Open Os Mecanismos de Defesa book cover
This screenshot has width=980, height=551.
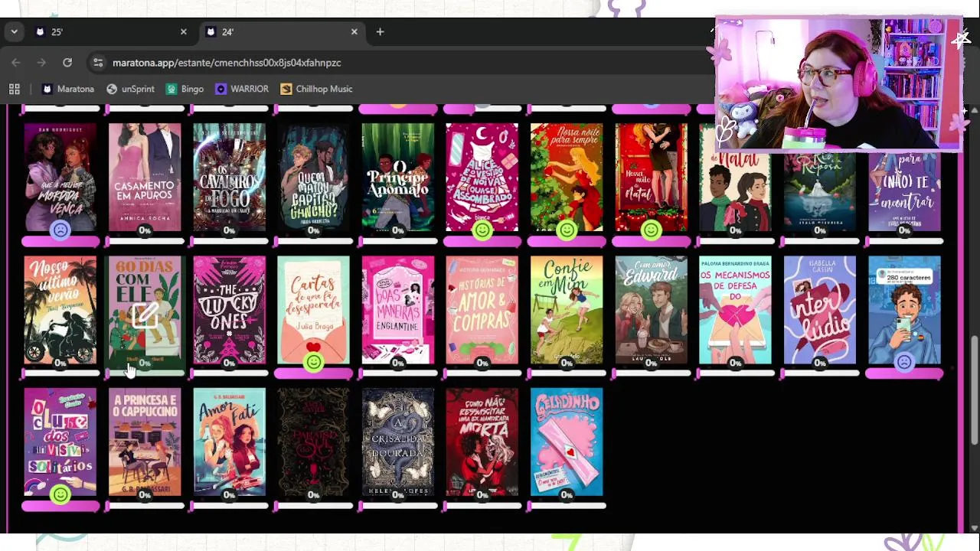click(735, 310)
